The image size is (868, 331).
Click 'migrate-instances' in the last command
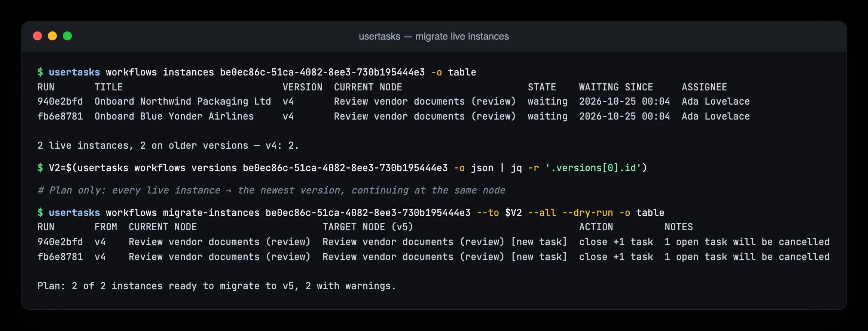[211, 213]
